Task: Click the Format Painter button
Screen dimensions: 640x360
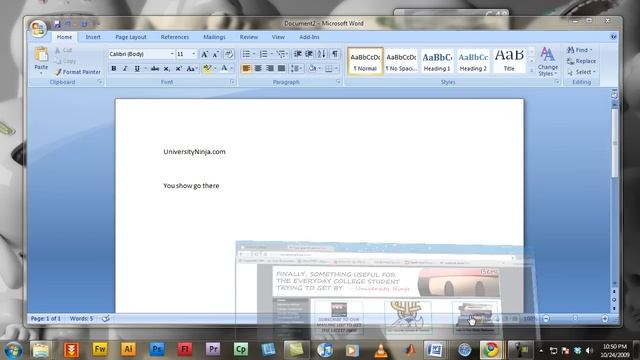Action: coord(78,72)
